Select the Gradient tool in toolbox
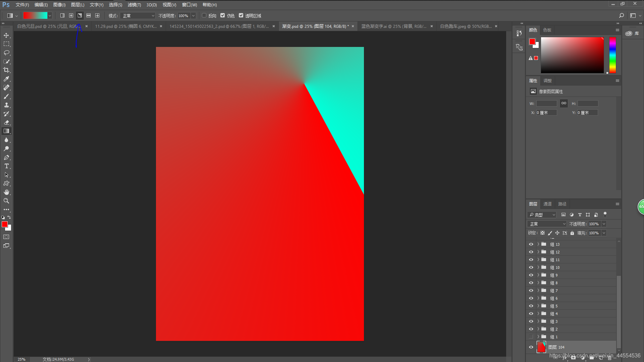The height and width of the screenshot is (362, 644). click(6, 131)
